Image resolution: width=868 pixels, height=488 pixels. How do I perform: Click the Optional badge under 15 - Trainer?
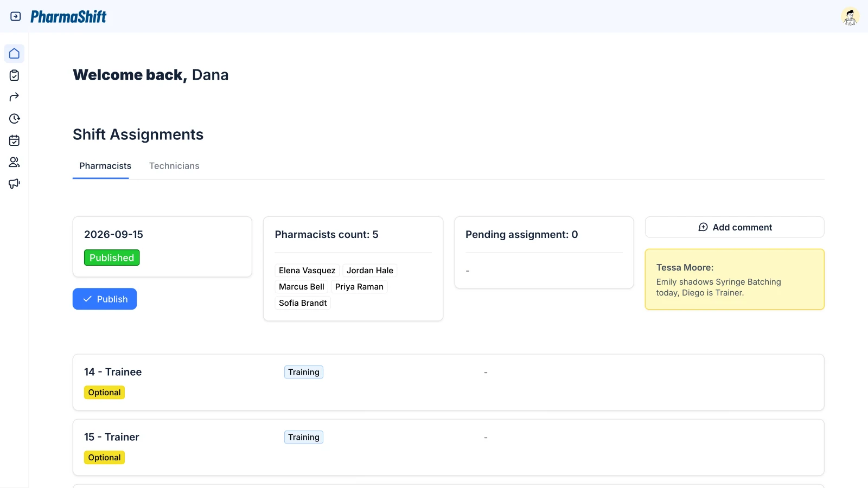coord(104,458)
